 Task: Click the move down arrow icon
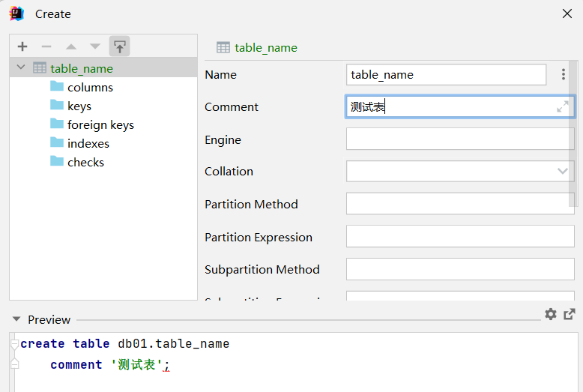pyautogui.click(x=94, y=46)
